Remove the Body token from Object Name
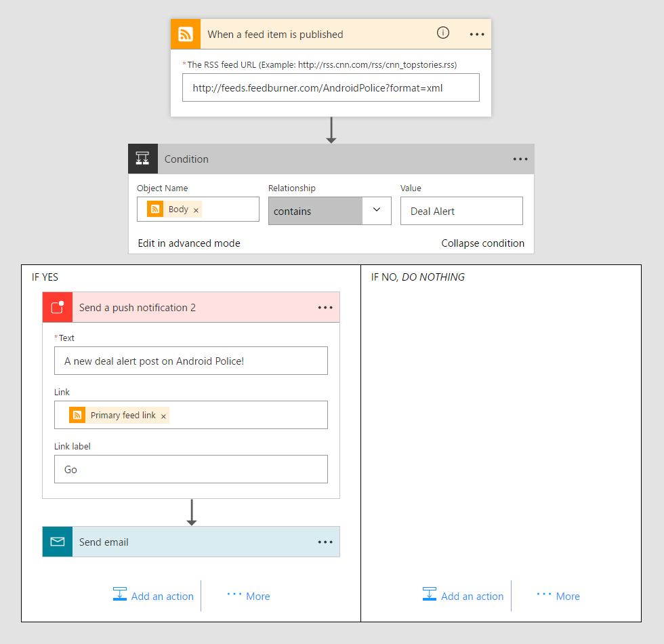Screen dimensions: 664x644 [x=196, y=210]
